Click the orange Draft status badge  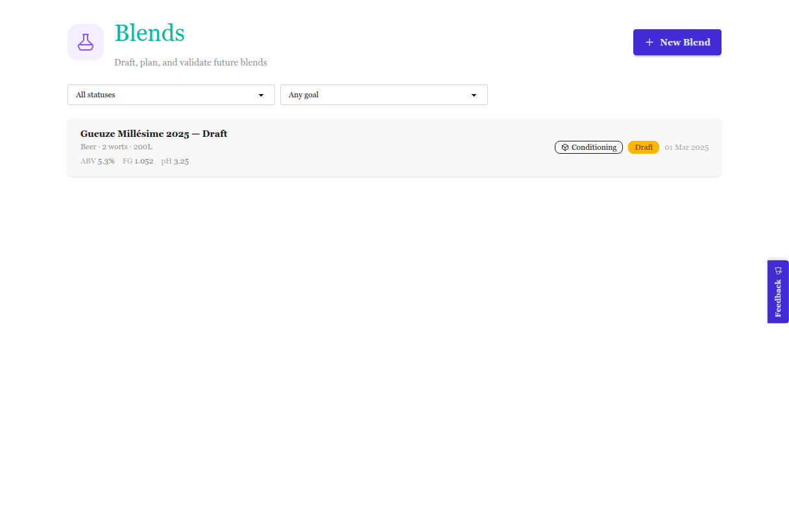(x=644, y=147)
